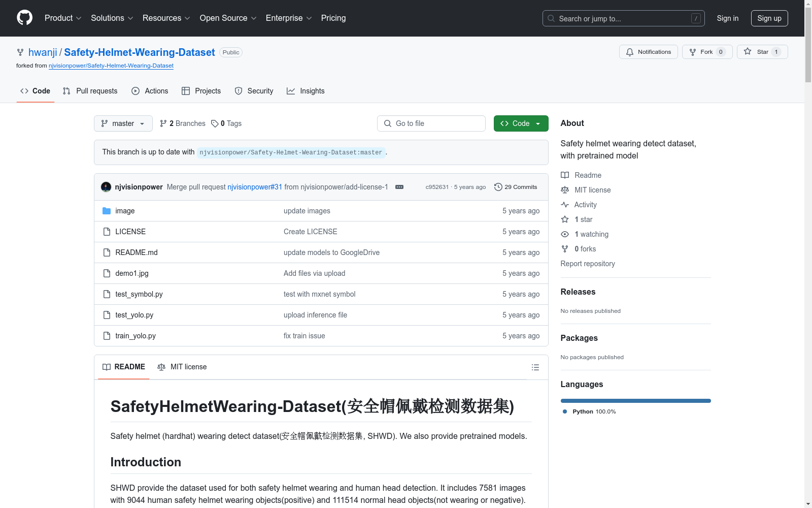Open the 29 Commits history
The height and width of the screenshot is (508, 812).
pos(516,187)
